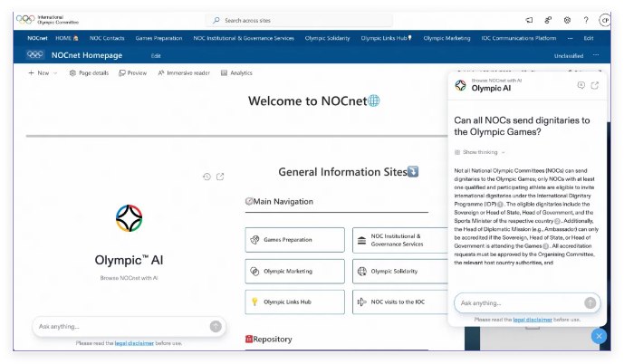The width and height of the screenshot is (624, 364).
Task: Open the legal disclaimer link in AI panel
Action: point(531,320)
